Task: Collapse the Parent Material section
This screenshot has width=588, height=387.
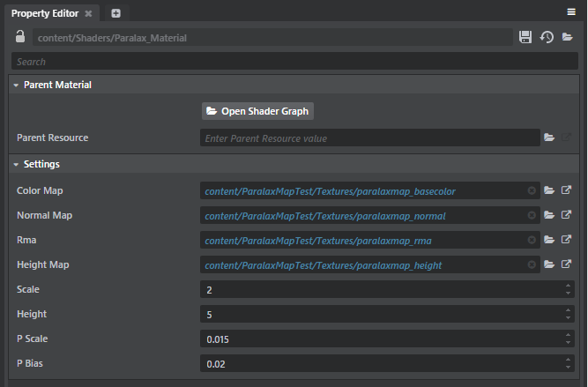Action: click(x=16, y=86)
